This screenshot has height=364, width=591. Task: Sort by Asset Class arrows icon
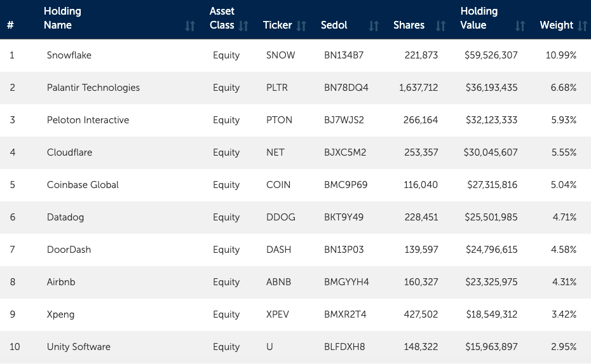(x=243, y=25)
